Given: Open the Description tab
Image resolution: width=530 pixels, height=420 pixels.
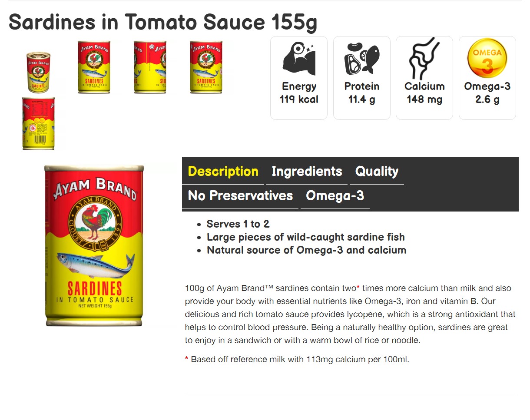Looking at the screenshot, I should click(x=223, y=171).
